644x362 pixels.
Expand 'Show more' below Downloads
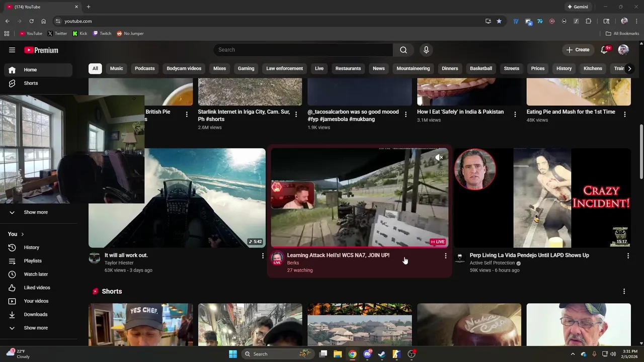click(39, 328)
